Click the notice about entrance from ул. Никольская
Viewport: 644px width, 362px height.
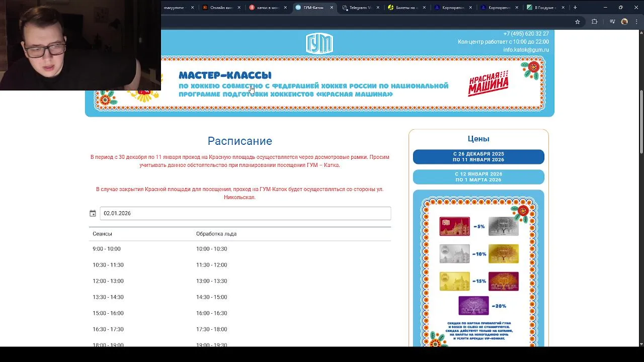click(x=240, y=193)
